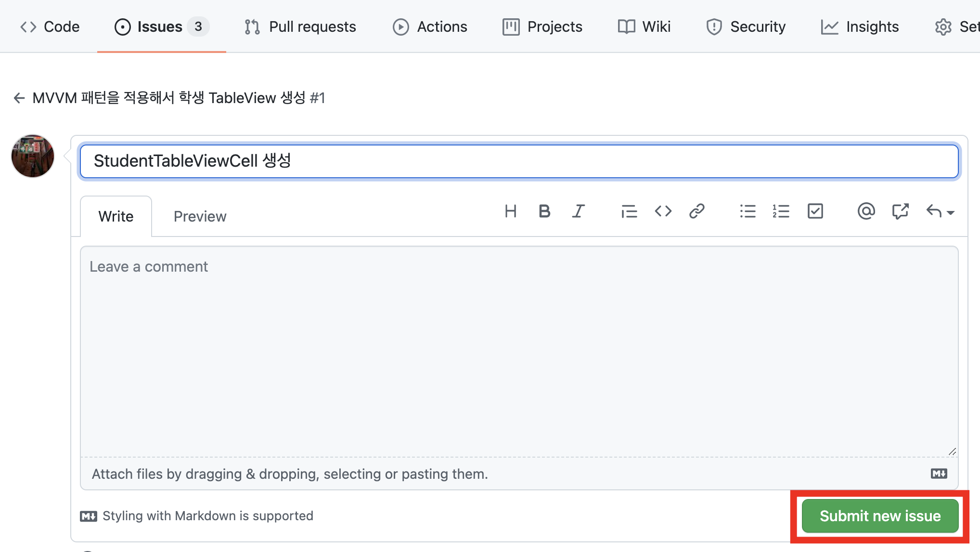Apply italic formatting icon

point(578,211)
